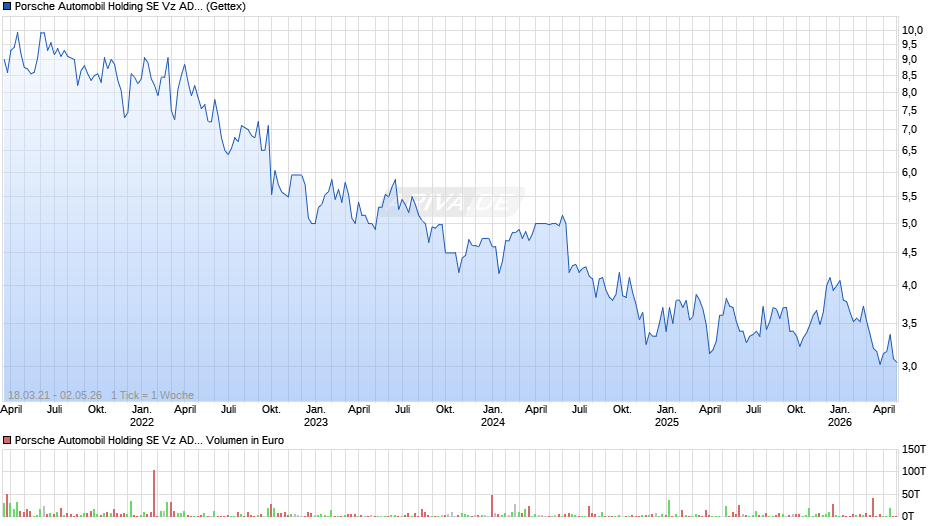
Task: Click the '1 Tick = 1 Woche' label
Action: [x=152, y=395]
